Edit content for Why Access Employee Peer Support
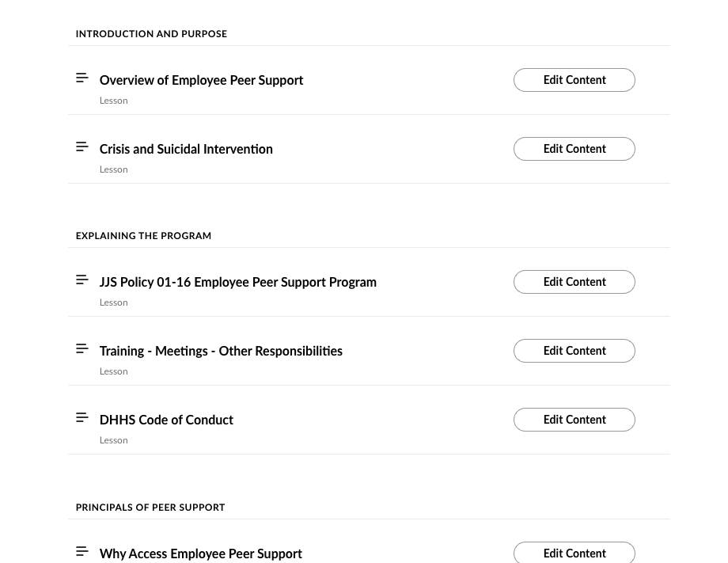The image size is (728, 563). (x=574, y=553)
